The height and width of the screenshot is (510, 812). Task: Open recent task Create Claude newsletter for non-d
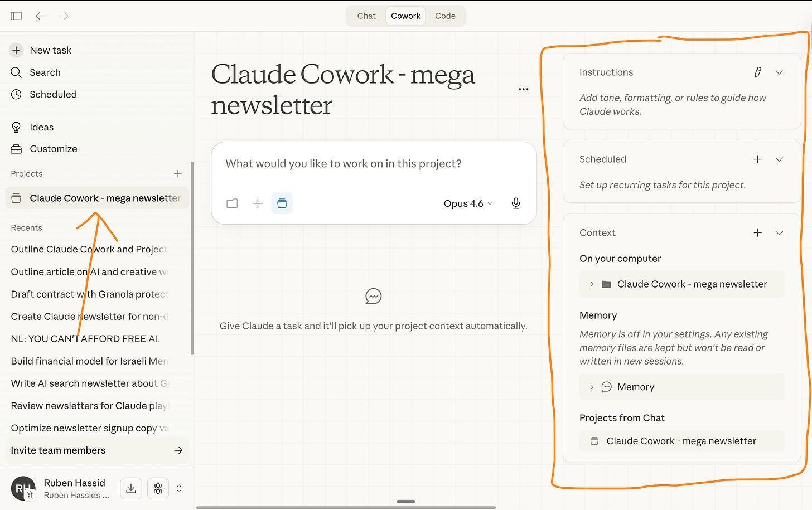point(89,316)
